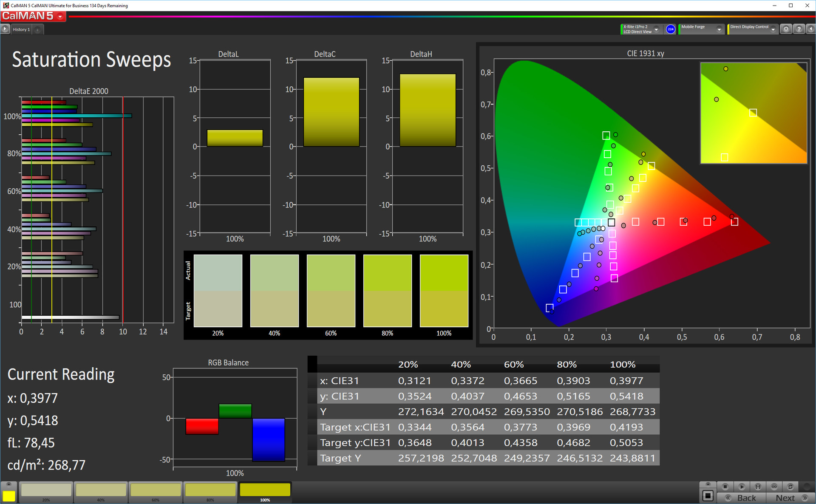The width and height of the screenshot is (816, 504).
Task: Open the help question mark icon
Action: click(x=799, y=29)
